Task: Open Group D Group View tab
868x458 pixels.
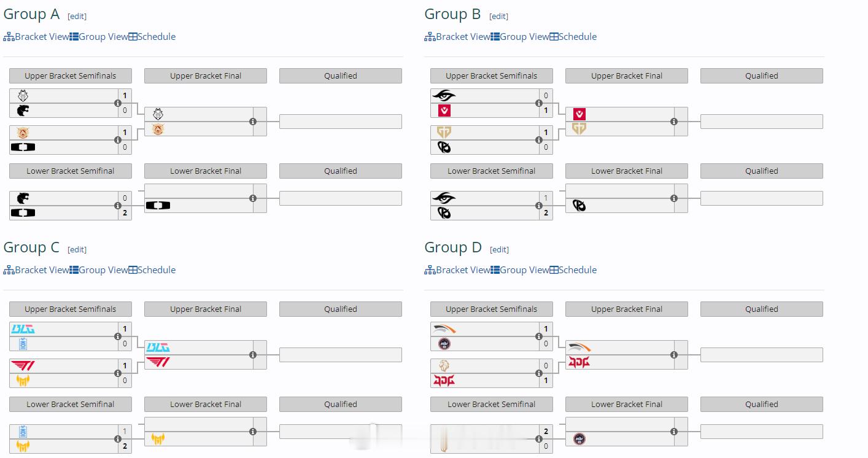Action: click(519, 270)
